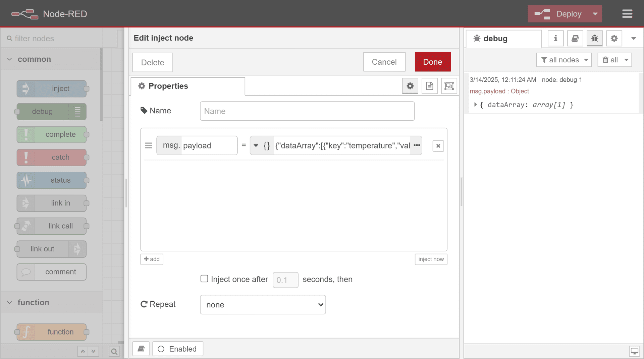Click the Done button to save changes
The width and height of the screenshot is (644, 359).
[x=432, y=62]
